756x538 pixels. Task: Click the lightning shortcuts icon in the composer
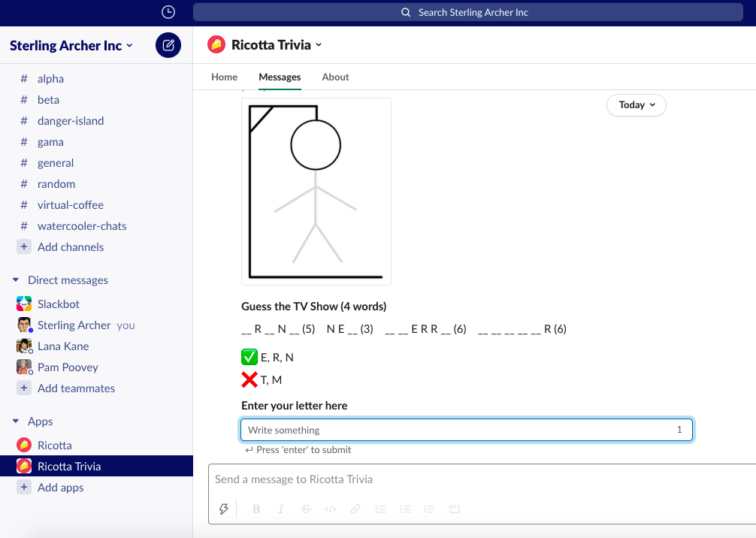coord(223,509)
